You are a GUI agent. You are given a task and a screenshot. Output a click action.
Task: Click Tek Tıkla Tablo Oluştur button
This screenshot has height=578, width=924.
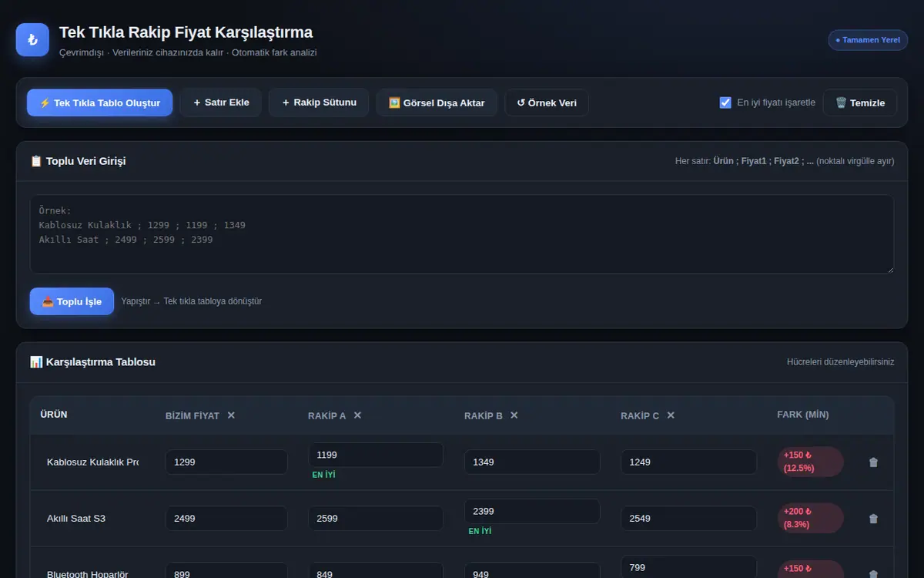[100, 102]
